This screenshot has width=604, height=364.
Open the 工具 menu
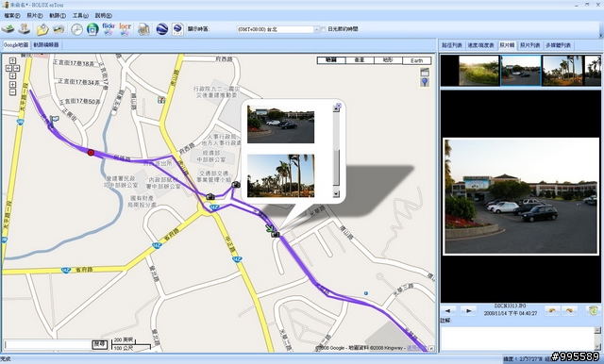coord(80,16)
